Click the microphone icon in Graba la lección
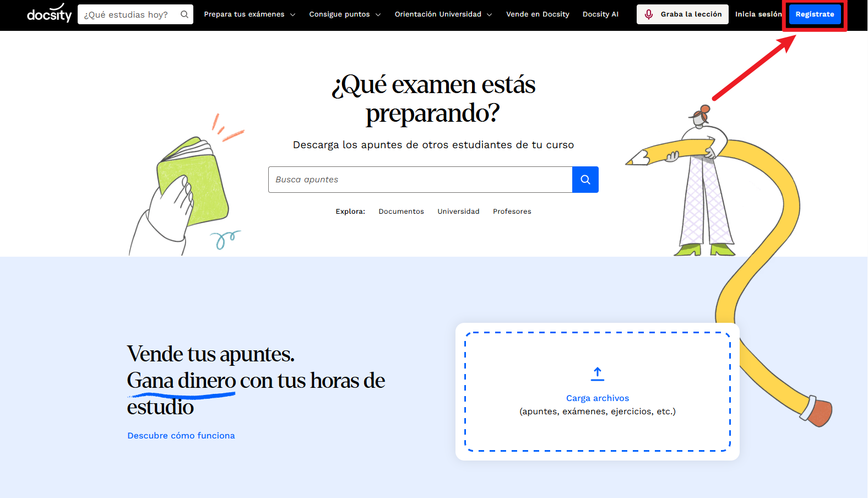Screen dimensions: 868x498 tap(649, 14)
